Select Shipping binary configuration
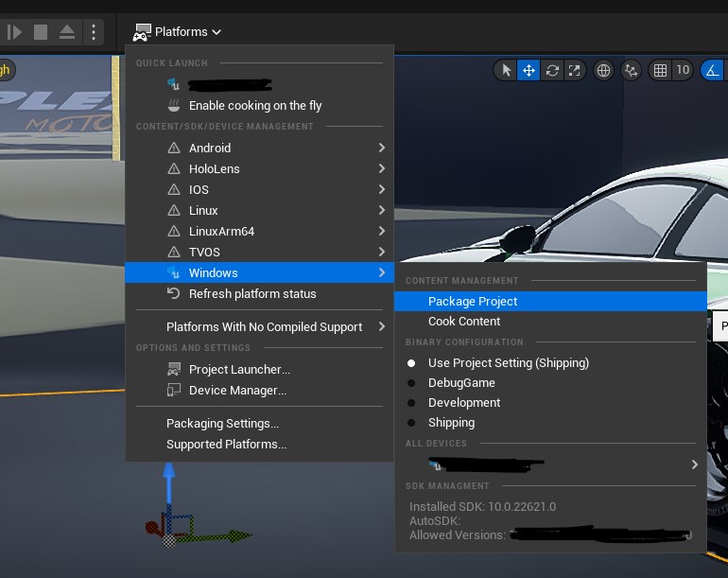The image size is (728, 578). pos(550,423)
